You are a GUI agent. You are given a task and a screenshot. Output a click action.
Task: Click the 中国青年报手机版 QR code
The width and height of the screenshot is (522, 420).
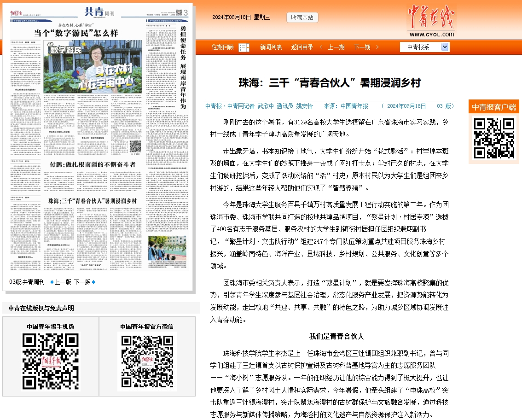[51, 361]
